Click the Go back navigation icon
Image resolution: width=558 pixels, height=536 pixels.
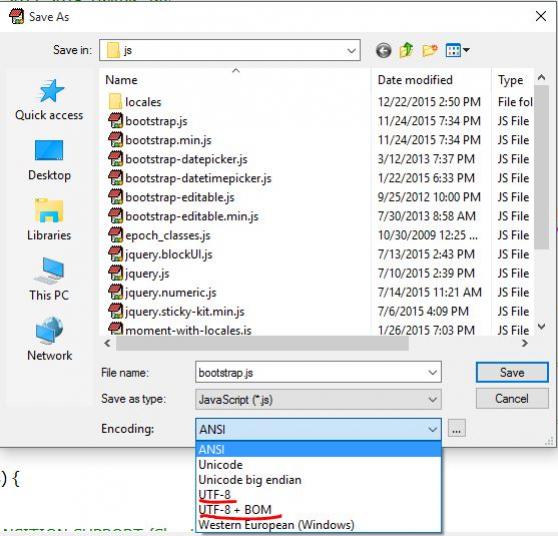pyautogui.click(x=383, y=51)
